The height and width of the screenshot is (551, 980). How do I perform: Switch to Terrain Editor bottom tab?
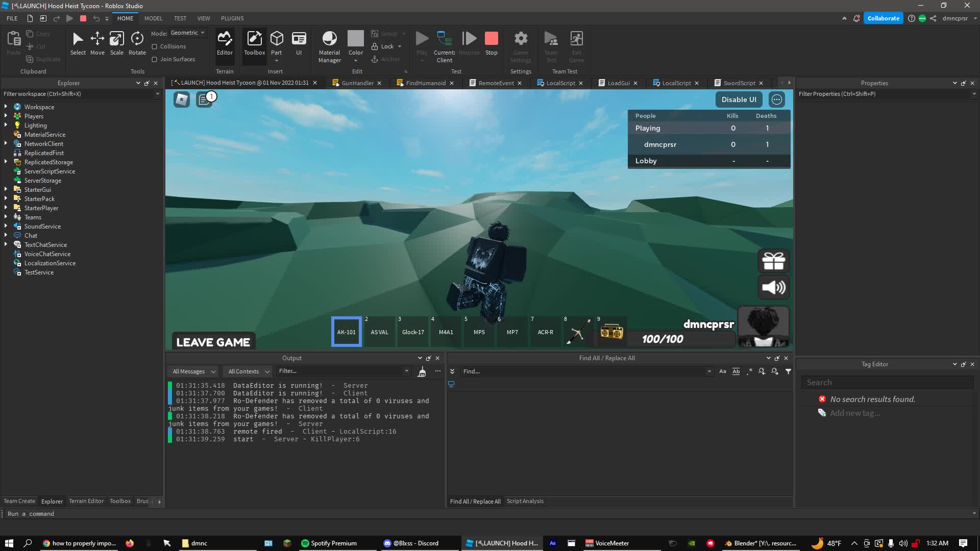pos(86,502)
